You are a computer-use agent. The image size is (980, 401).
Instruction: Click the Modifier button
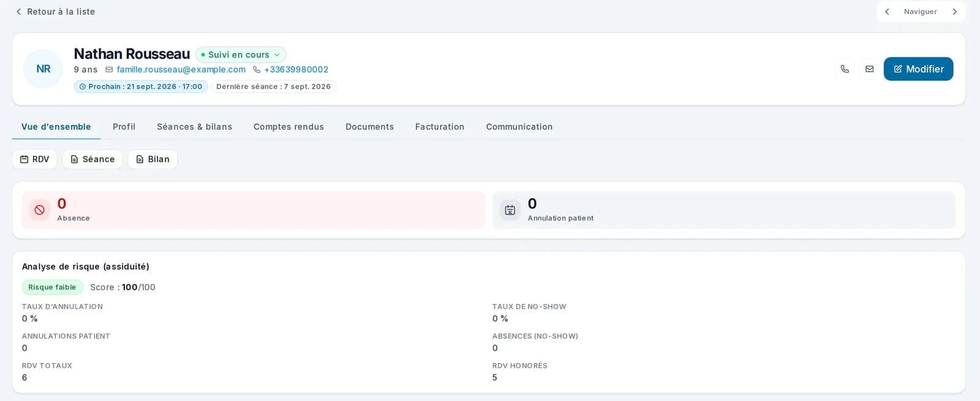tap(918, 69)
